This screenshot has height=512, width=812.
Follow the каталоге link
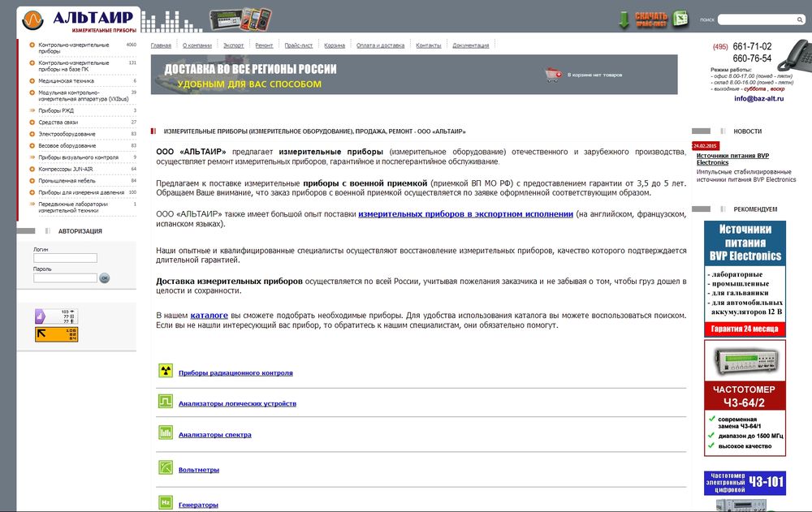point(209,315)
